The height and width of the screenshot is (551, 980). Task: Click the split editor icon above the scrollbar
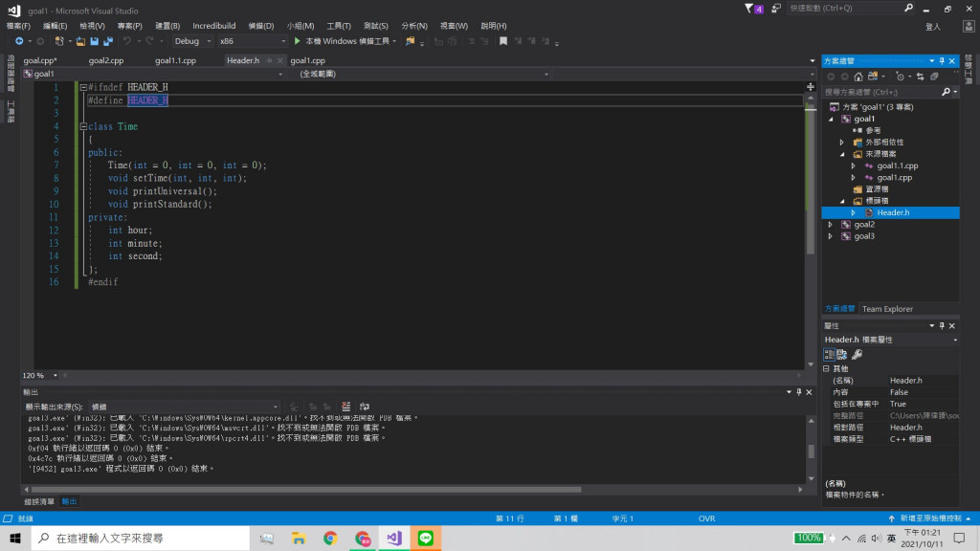click(811, 87)
